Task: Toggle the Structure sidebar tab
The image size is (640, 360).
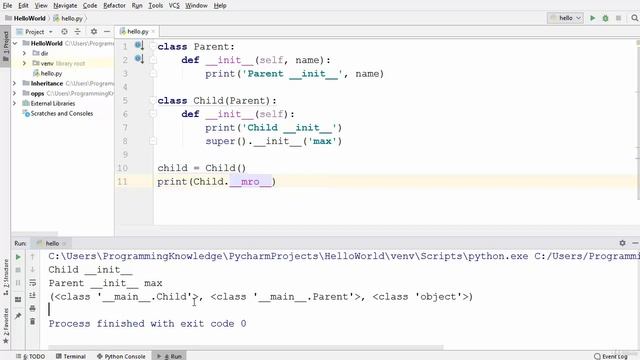Action: coord(6,277)
